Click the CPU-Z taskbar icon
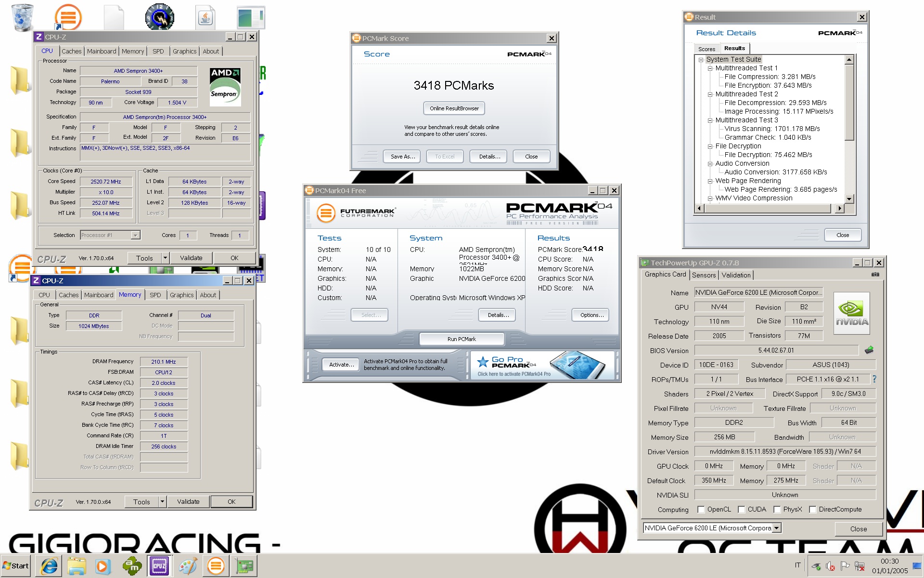This screenshot has height=578, width=924. point(159,566)
